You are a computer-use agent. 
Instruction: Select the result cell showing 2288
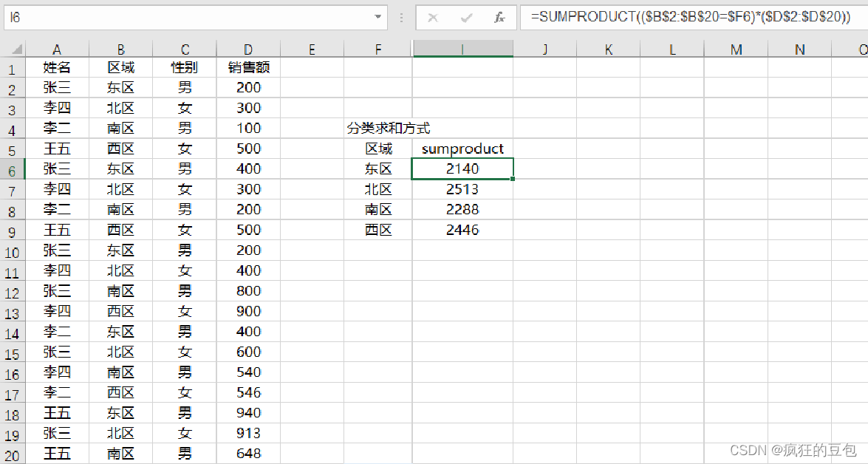[x=462, y=210]
